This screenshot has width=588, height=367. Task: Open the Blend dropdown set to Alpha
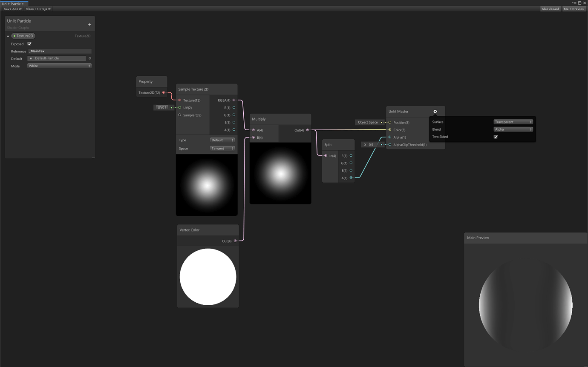coord(513,129)
